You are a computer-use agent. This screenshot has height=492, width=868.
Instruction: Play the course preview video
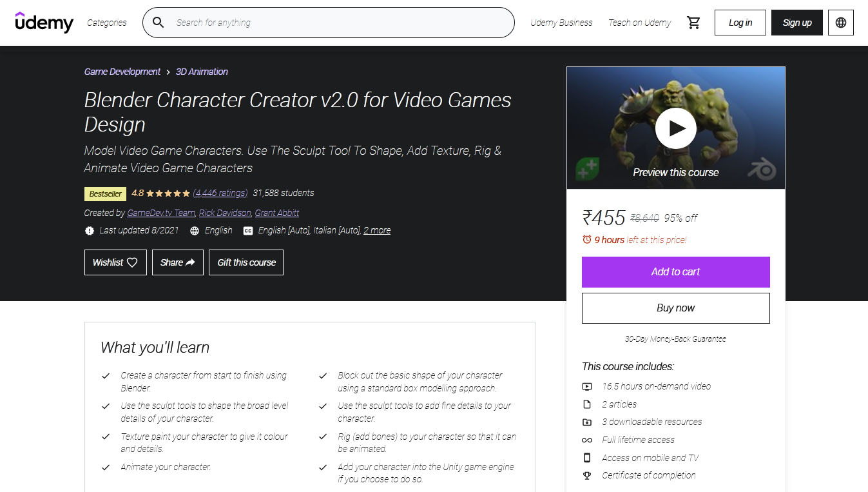675,128
